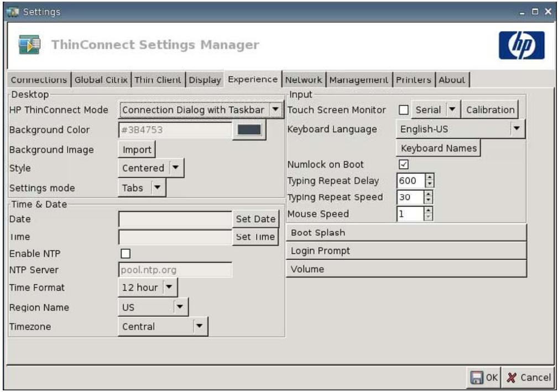
Task: Click the NTP Server field
Action: [x=175, y=270]
